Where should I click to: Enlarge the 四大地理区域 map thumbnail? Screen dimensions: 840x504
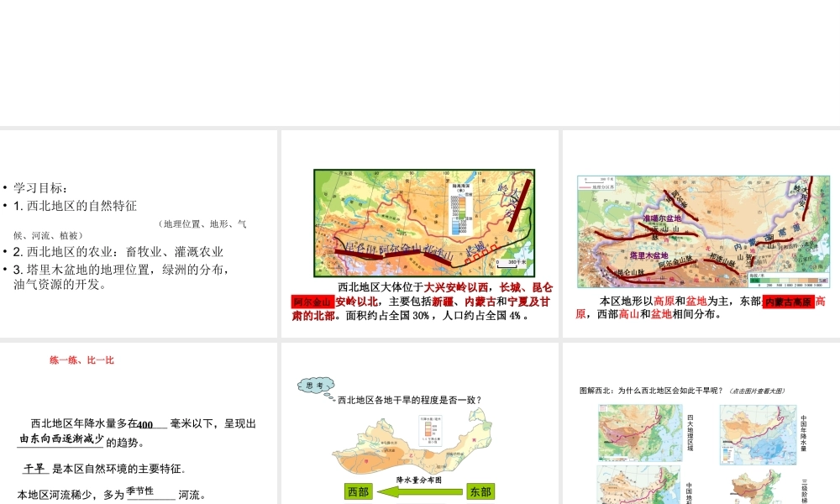[640, 433]
